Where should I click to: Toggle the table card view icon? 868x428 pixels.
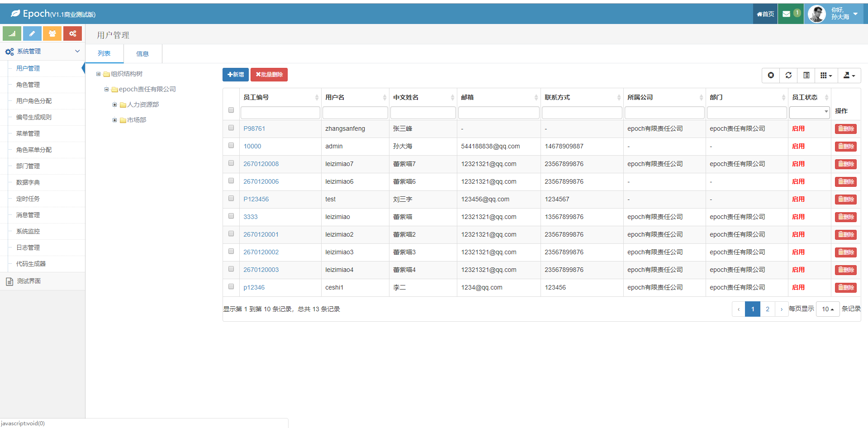806,75
